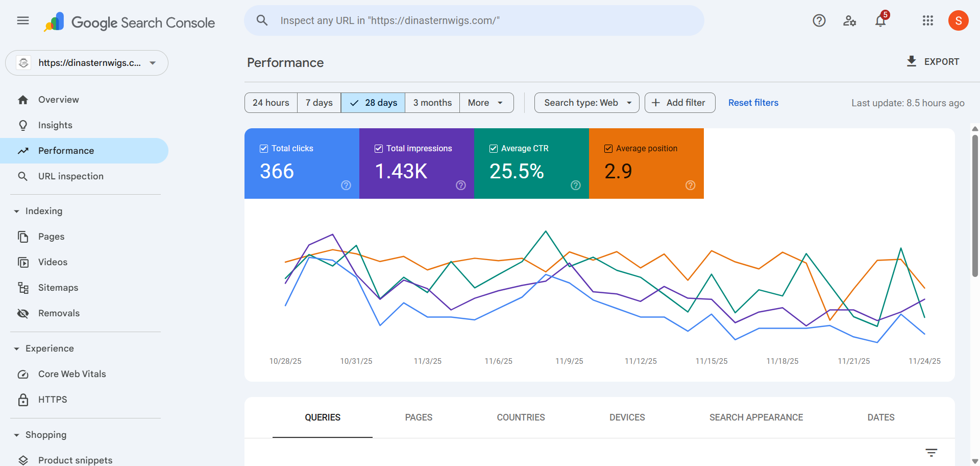
Task: Click the Total impressions purple card
Action: tap(416, 164)
